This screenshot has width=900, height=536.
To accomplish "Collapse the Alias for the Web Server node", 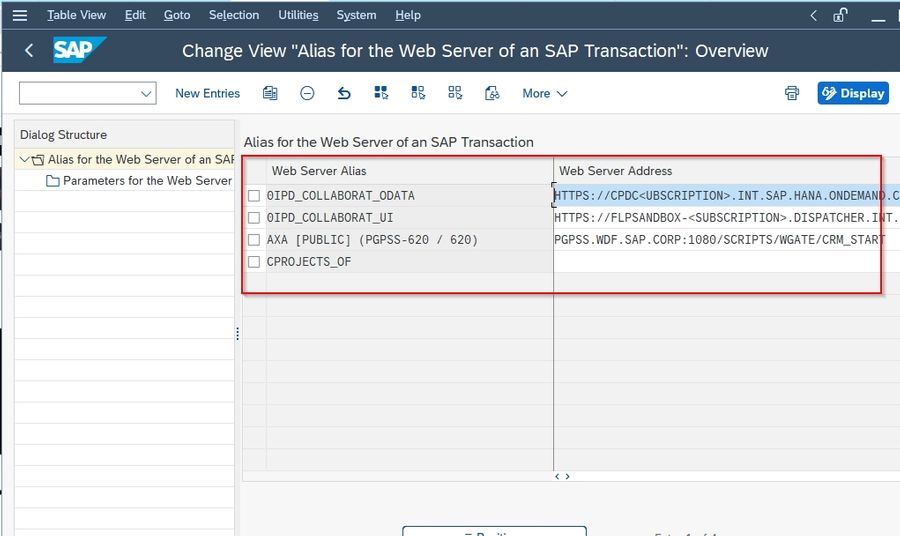I will [x=24, y=159].
